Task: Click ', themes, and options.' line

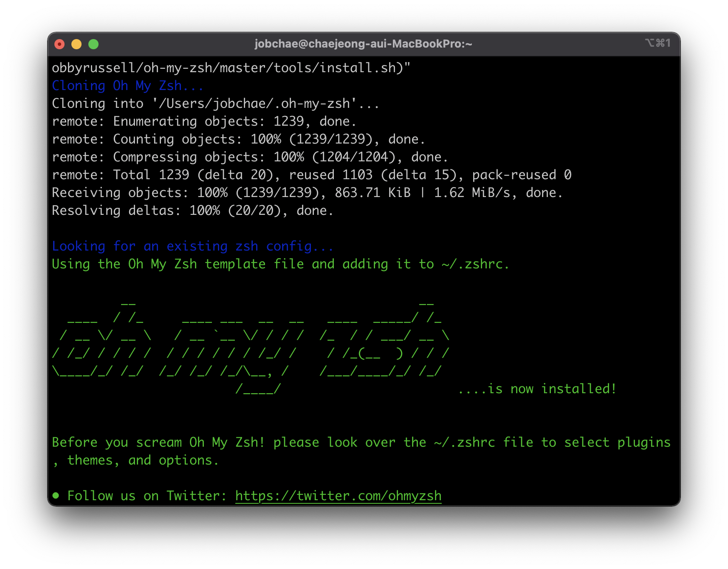Action: [135, 460]
